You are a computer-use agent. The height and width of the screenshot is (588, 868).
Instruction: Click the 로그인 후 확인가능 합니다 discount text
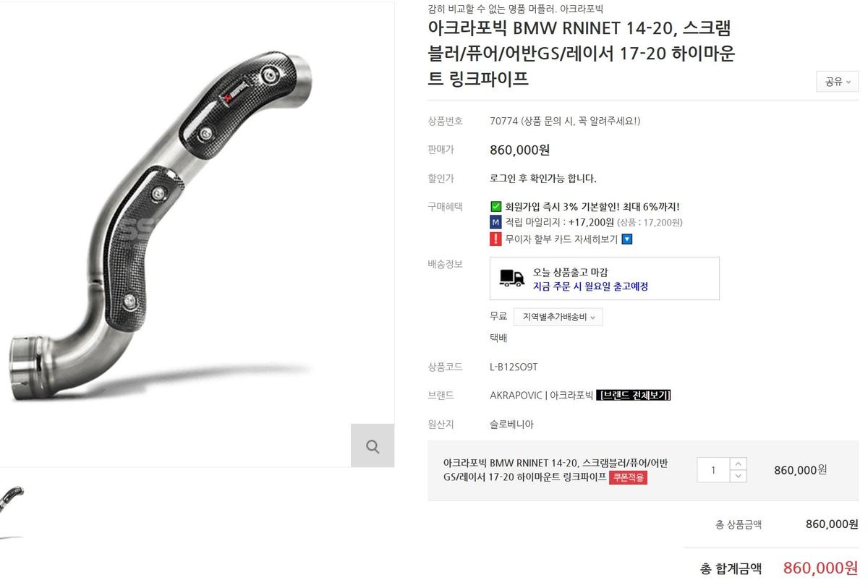[543, 179]
